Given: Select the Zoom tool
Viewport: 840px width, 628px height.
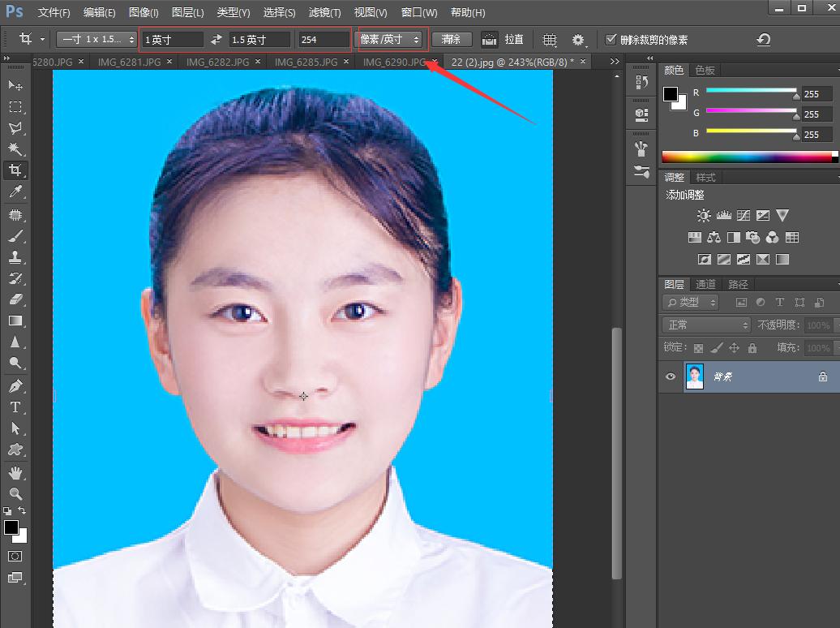Looking at the screenshot, I should click(x=16, y=495).
